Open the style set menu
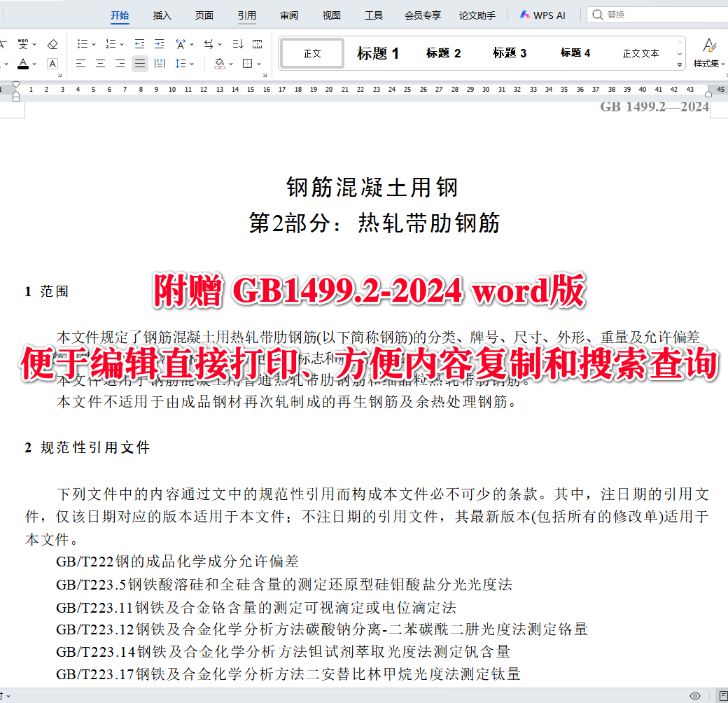 (x=709, y=53)
